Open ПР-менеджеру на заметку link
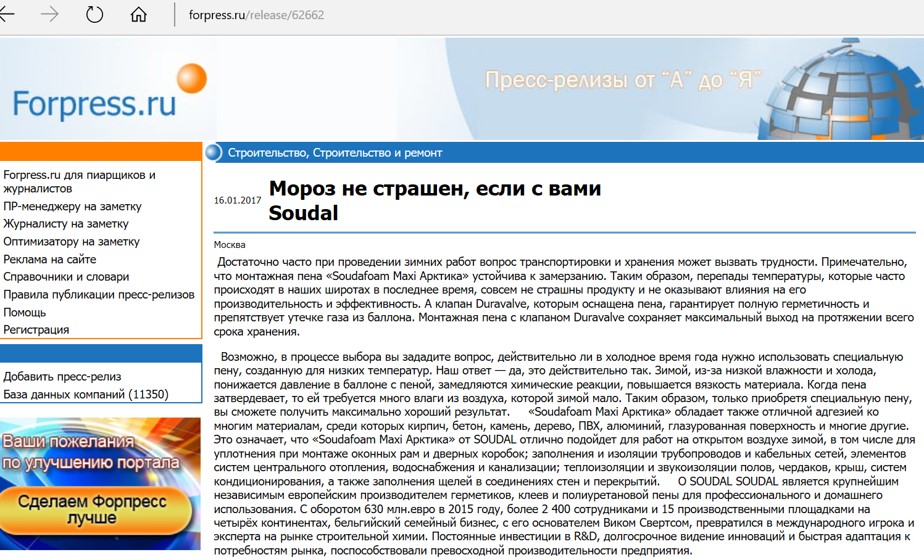The image size is (924, 560). coord(72,207)
